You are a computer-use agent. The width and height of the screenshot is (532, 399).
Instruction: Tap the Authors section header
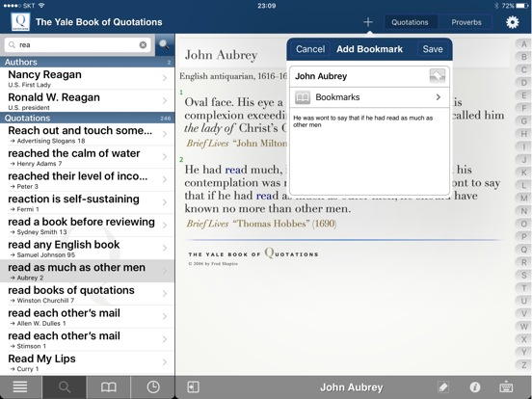tap(87, 62)
